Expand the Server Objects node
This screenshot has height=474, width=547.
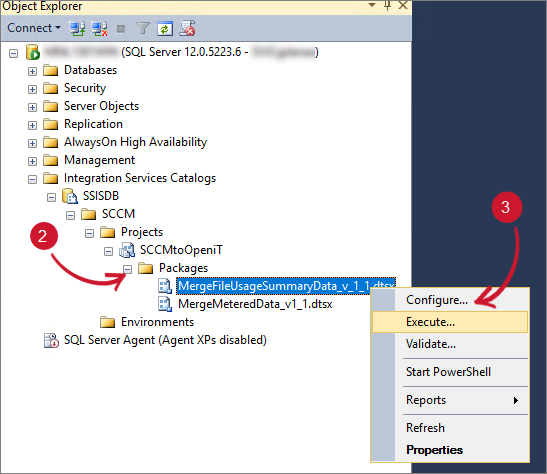[32, 107]
